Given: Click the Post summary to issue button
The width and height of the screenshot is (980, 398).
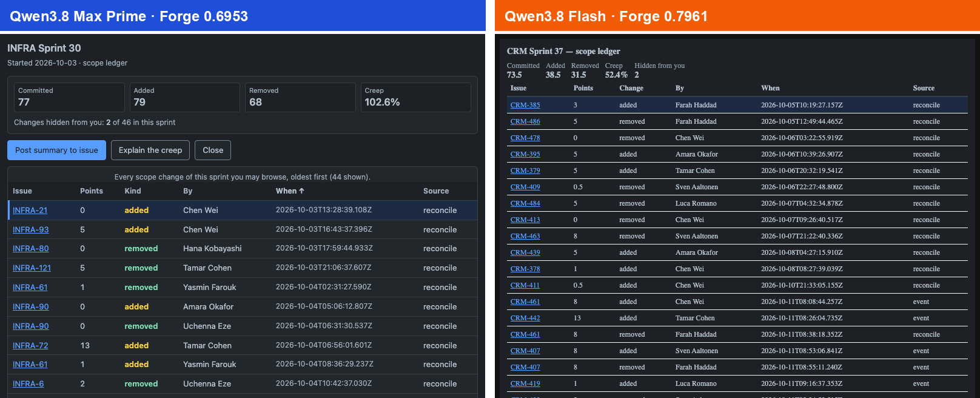Looking at the screenshot, I should [56, 150].
